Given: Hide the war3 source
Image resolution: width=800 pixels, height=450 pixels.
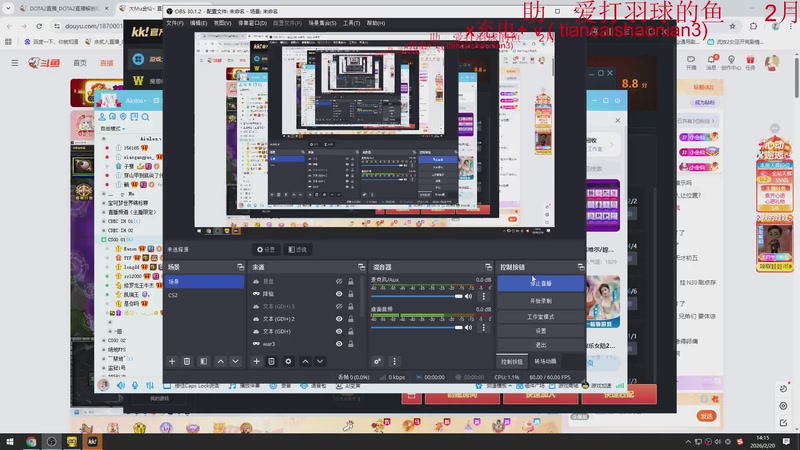Looking at the screenshot, I should click(339, 344).
